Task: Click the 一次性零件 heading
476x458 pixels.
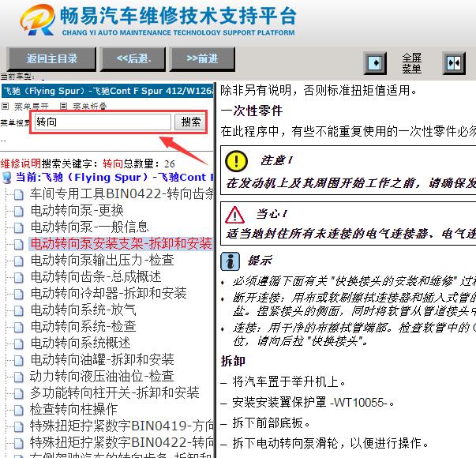Action: point(251,111)
